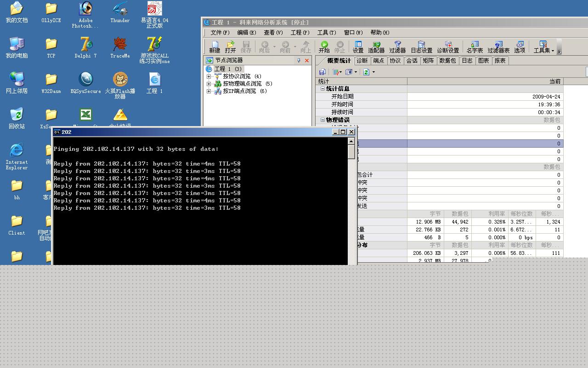Viewport: 588px width, 368px height.
Task: Click the 过滤器 (Filter) funnel icon
Action: 397,46
